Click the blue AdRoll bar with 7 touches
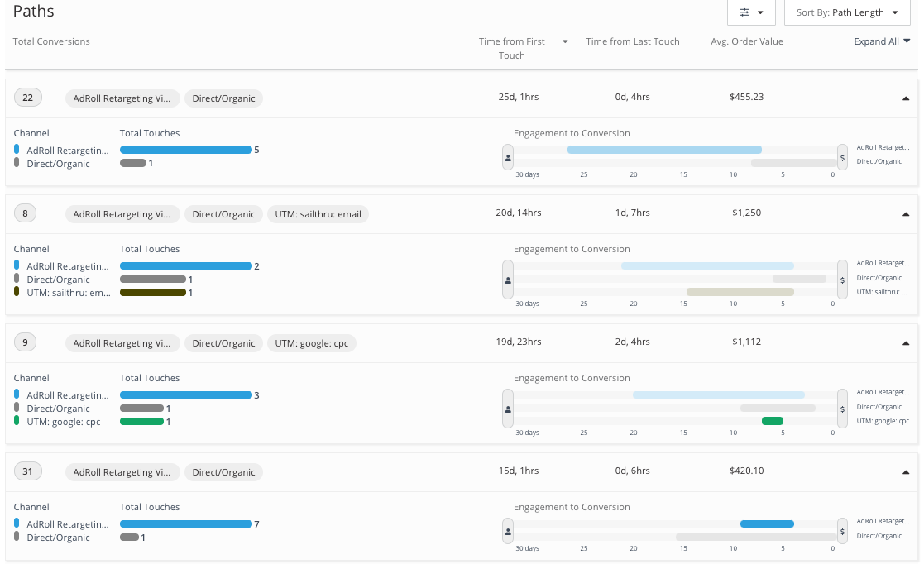924x564 pixels. 185,523
